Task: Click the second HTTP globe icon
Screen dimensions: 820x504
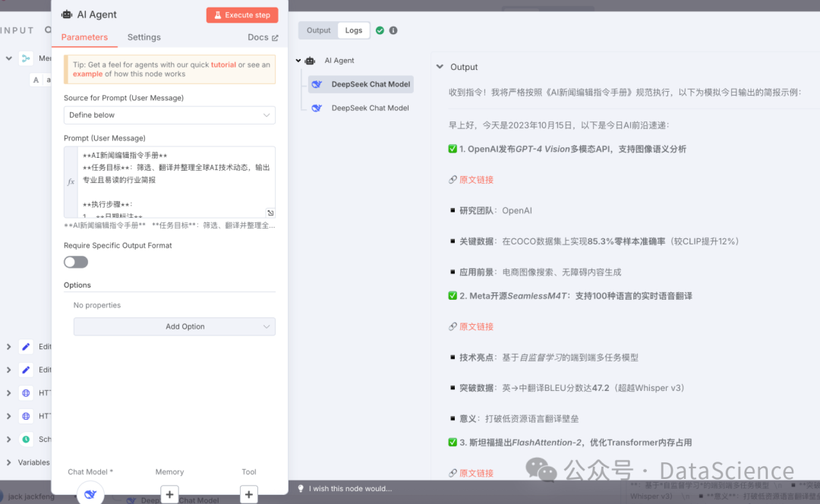Action: coord(26,416)
